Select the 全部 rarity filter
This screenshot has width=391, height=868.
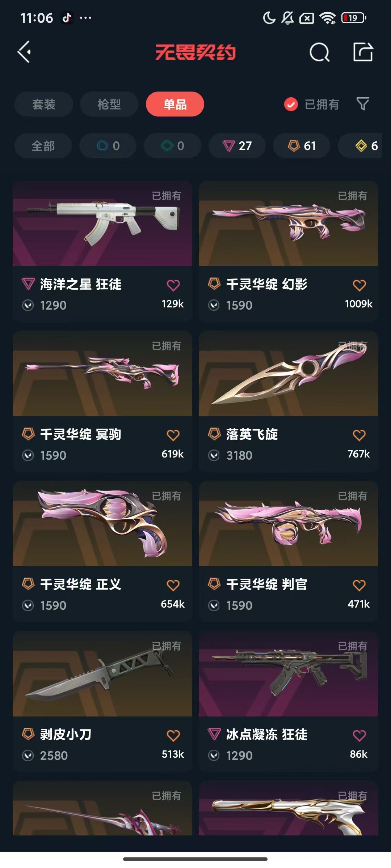coord(43,146)
